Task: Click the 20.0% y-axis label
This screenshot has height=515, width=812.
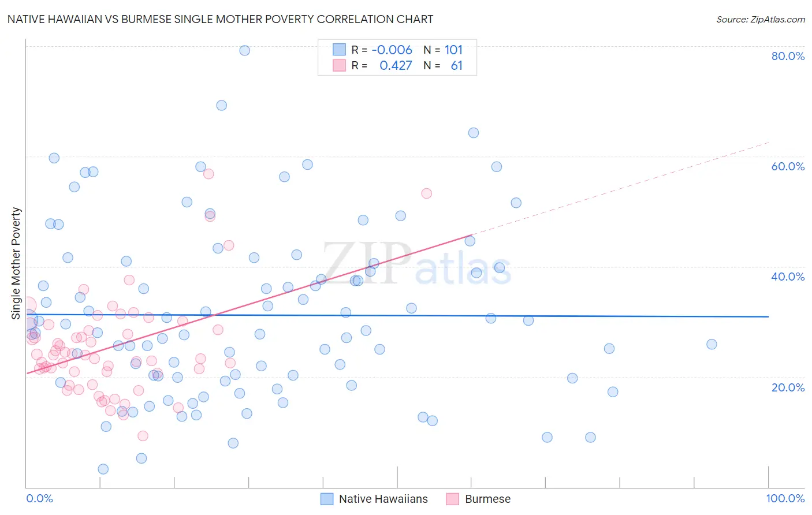Action: click(788, 387)
